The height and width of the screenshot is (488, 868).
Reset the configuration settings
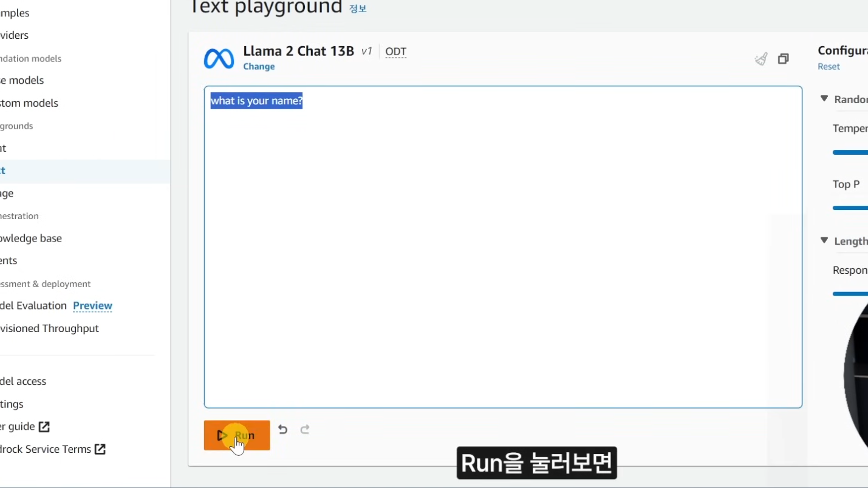[x=829, y=67]
